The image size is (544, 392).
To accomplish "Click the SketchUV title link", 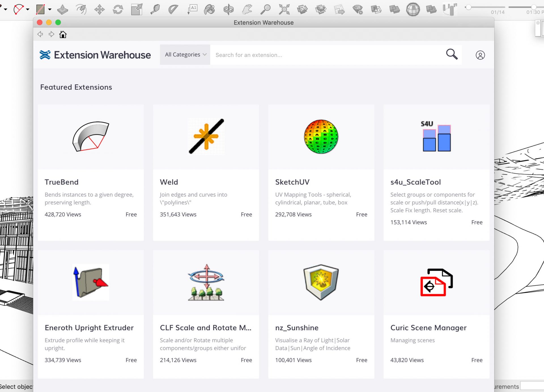I will tap(292, 182).
